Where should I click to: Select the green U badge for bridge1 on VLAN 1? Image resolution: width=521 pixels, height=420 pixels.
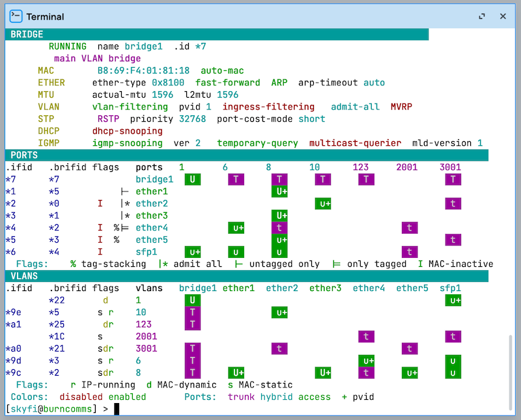click(192, 300)
